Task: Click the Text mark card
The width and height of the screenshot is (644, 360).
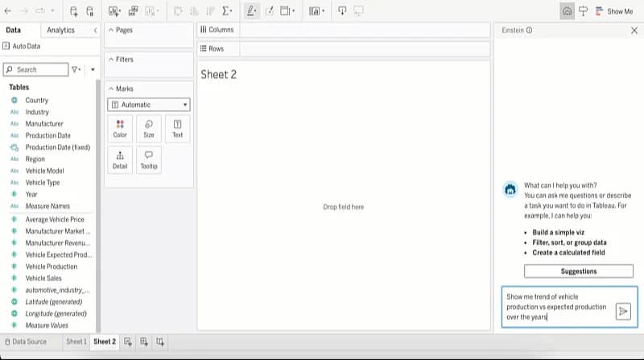Action: [x=177, y=128]
